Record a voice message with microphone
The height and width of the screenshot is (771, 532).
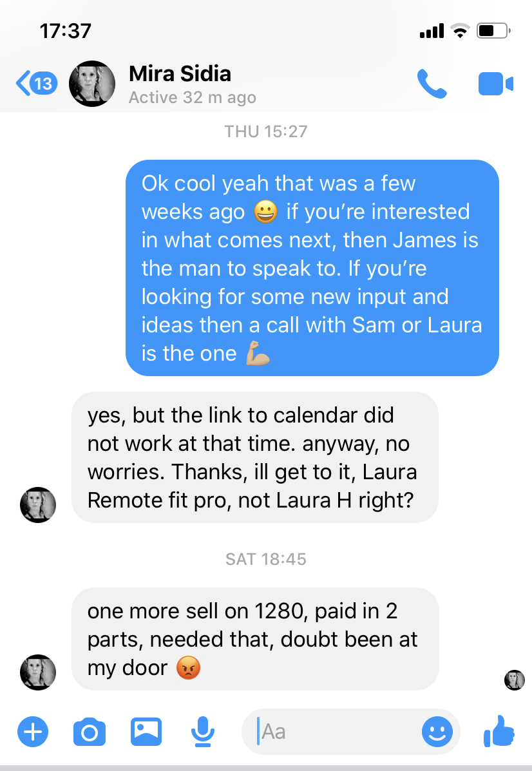[202, 731]
